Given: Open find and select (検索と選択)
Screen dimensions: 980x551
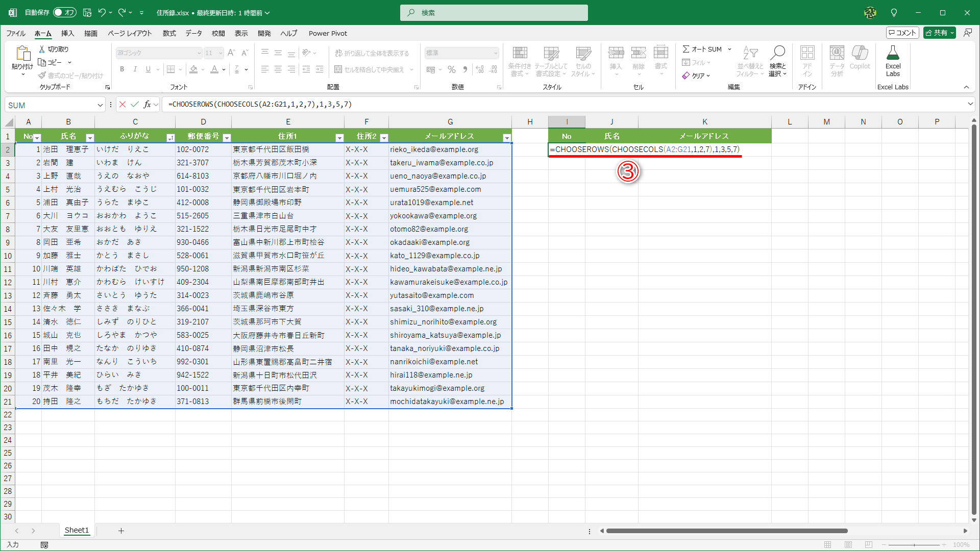Looking at the screenshot, I should click(x=777, y=61).
